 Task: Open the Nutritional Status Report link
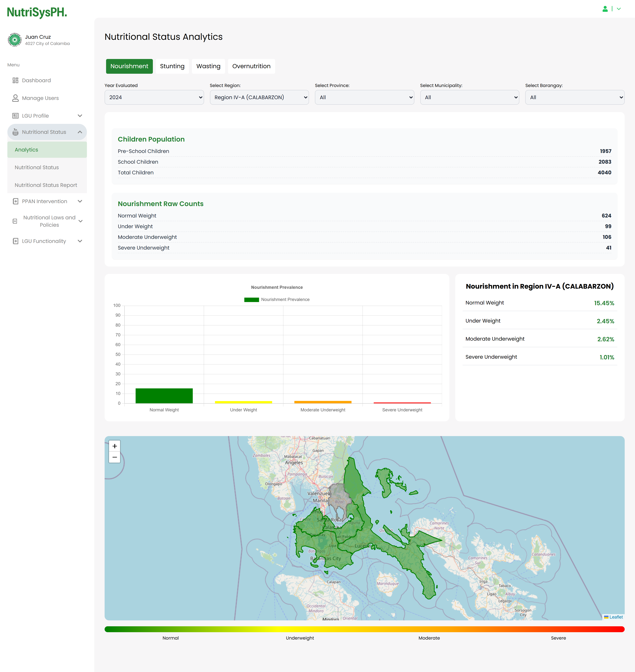[x=46, y=185]
